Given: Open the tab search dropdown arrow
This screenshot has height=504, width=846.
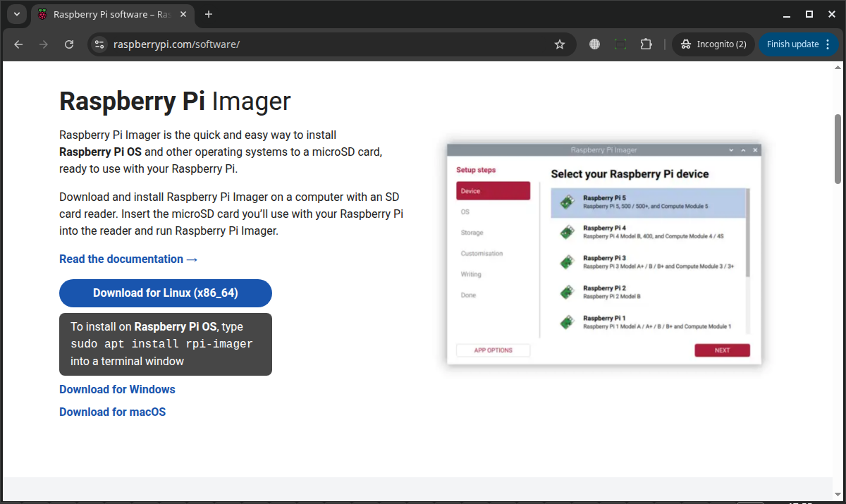Looking at the screenshot, I should coord(17,14).
